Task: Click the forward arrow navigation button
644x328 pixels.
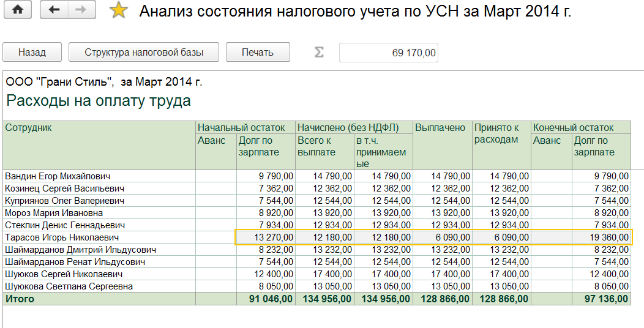Action: coord(78,10)
